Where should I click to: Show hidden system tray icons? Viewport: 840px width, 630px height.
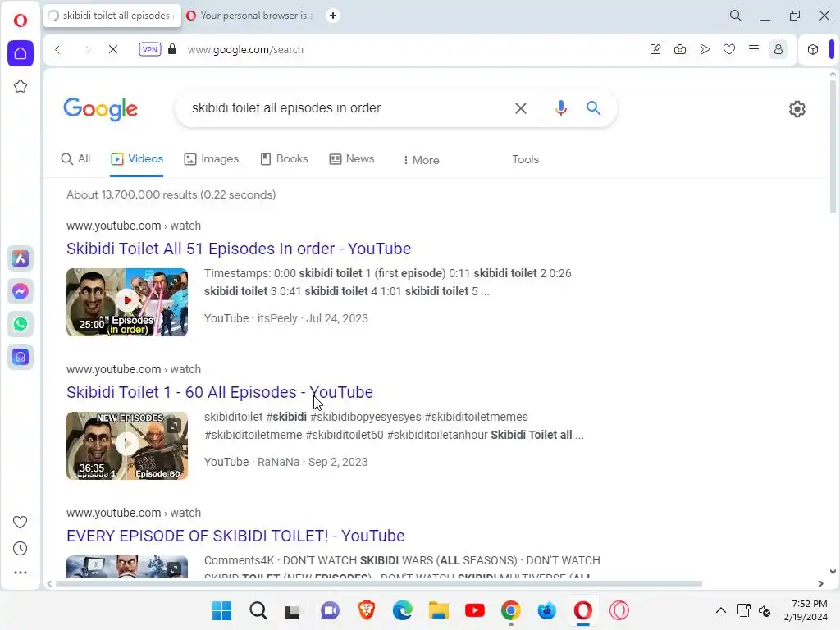click(x=721, y=610)
